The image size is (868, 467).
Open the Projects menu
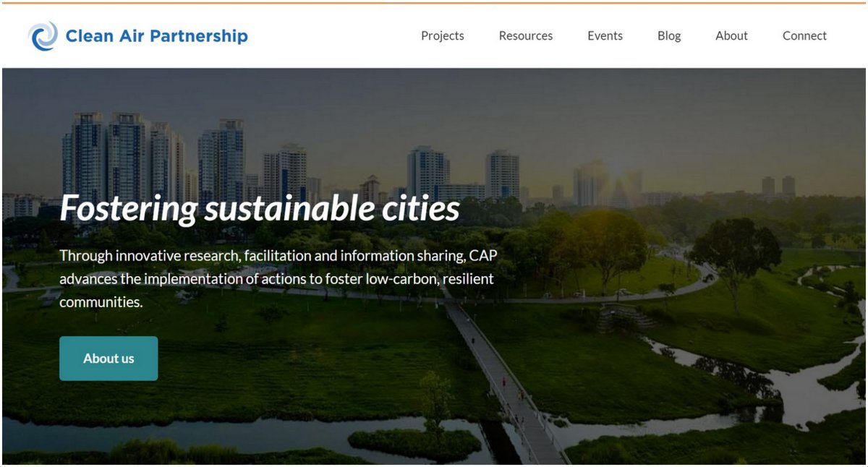[x=443, y=35]
